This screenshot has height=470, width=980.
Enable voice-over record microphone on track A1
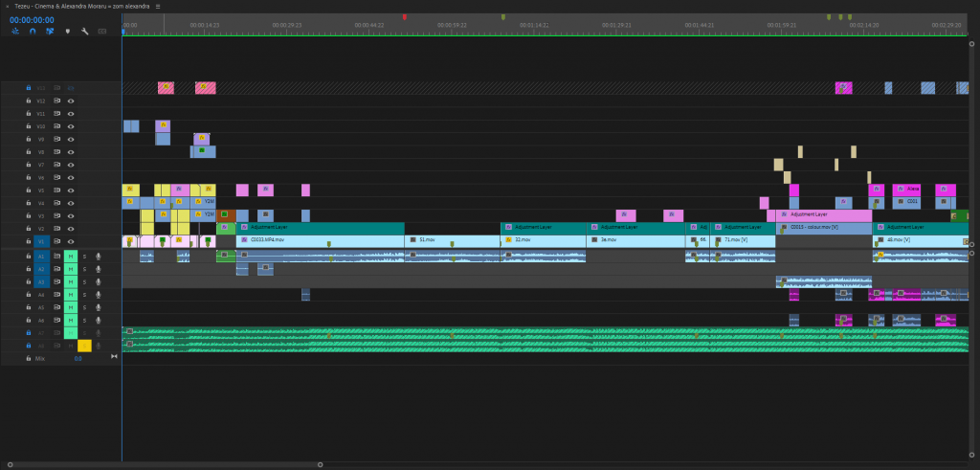pyautogui.click(x=98, y=257)
